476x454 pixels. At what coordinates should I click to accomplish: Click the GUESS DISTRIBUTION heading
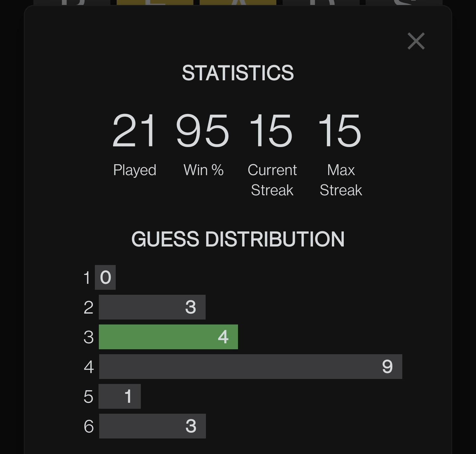(x=238, y=239)
